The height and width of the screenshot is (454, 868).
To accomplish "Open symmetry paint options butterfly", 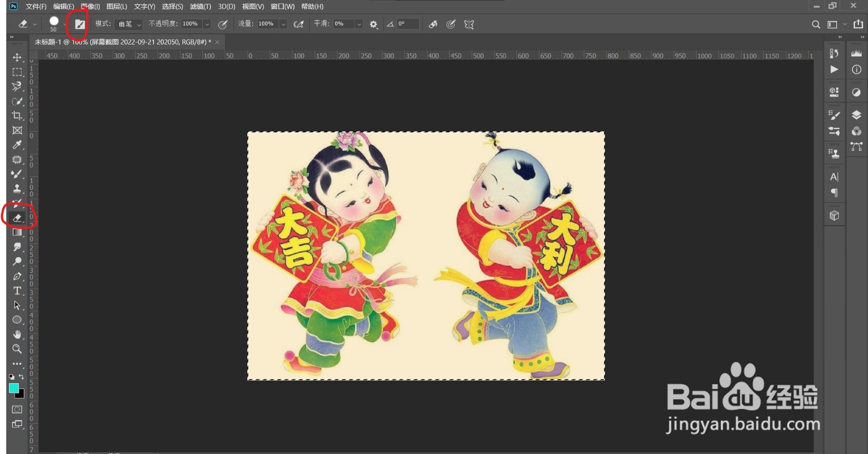I will 469,24.
